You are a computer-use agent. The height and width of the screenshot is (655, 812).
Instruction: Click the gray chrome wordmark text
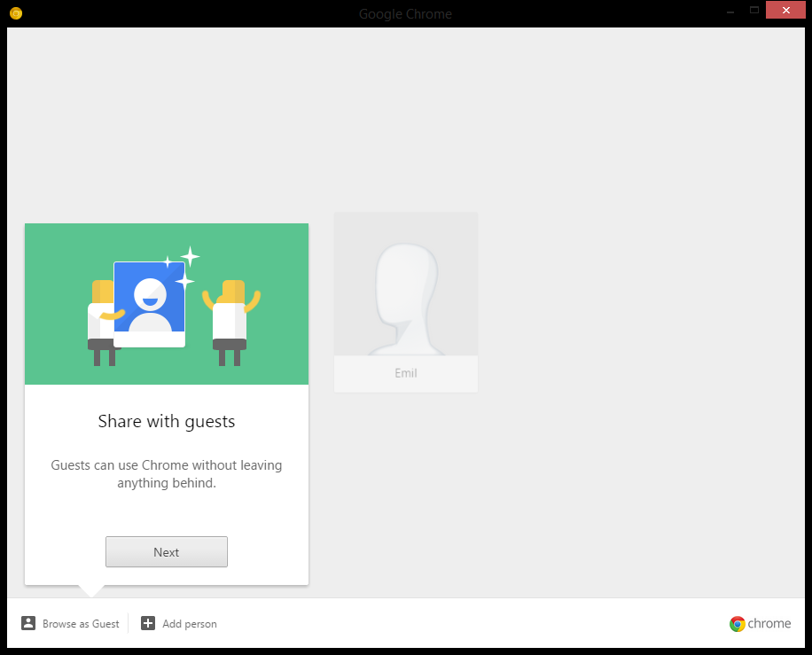pyautogui.click(x=769, y=623)
